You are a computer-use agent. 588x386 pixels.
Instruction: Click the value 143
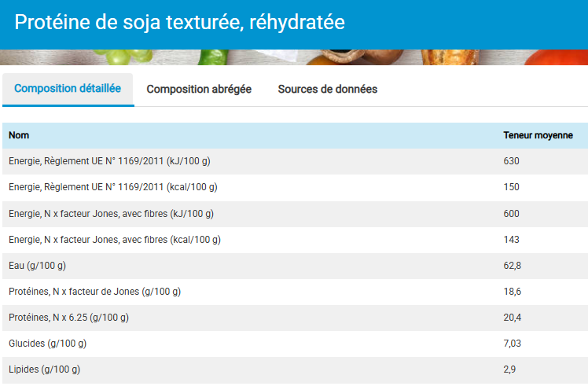[x=511, y=239]
